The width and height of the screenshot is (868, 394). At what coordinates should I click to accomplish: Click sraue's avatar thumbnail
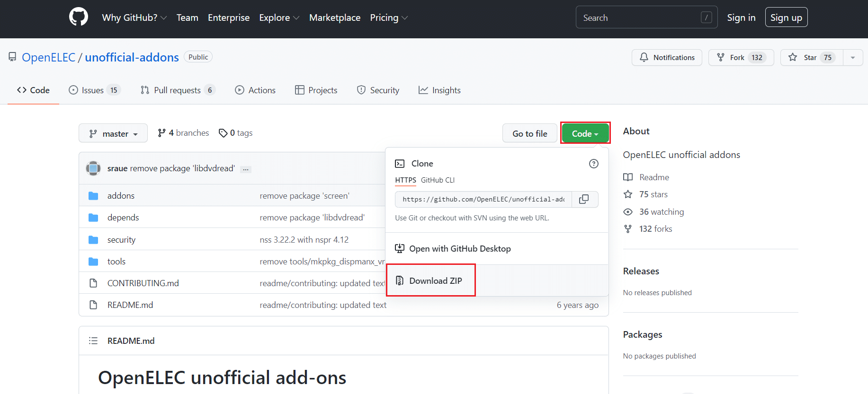coord(93,168)
